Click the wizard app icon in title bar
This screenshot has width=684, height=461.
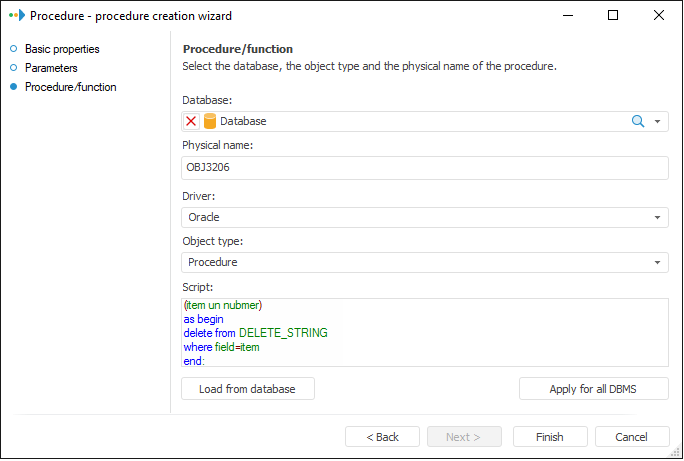(15, 15)
